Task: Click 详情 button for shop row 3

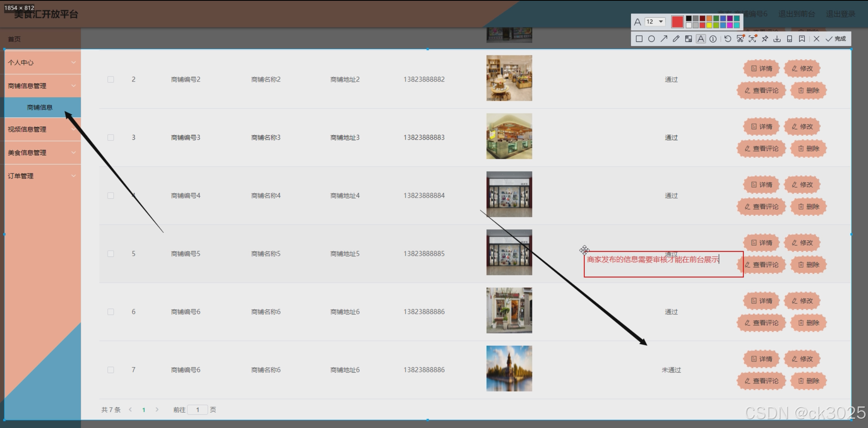Action: coord(761,127)
